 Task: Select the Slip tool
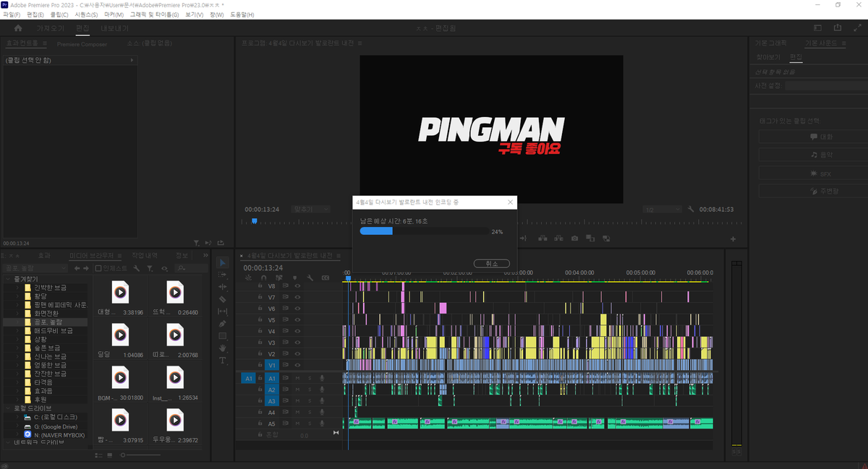223,311
